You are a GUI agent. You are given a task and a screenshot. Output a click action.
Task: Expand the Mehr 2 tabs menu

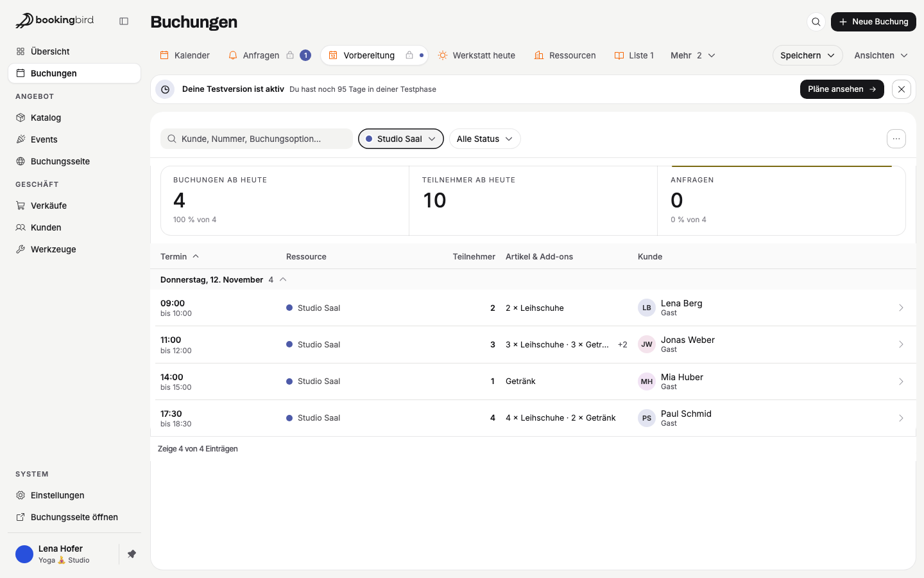tap(693, 55)
